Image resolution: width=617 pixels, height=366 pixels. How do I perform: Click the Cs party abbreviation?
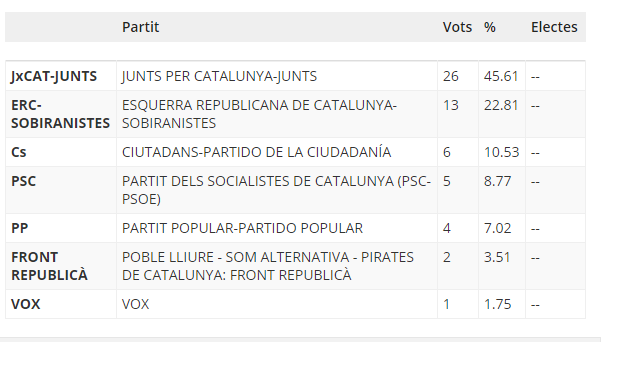18,152
